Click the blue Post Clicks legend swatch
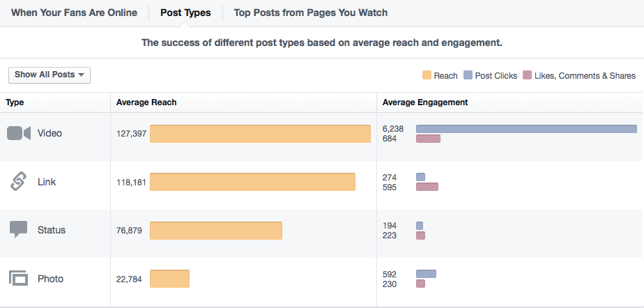 [x=468, y=75]
